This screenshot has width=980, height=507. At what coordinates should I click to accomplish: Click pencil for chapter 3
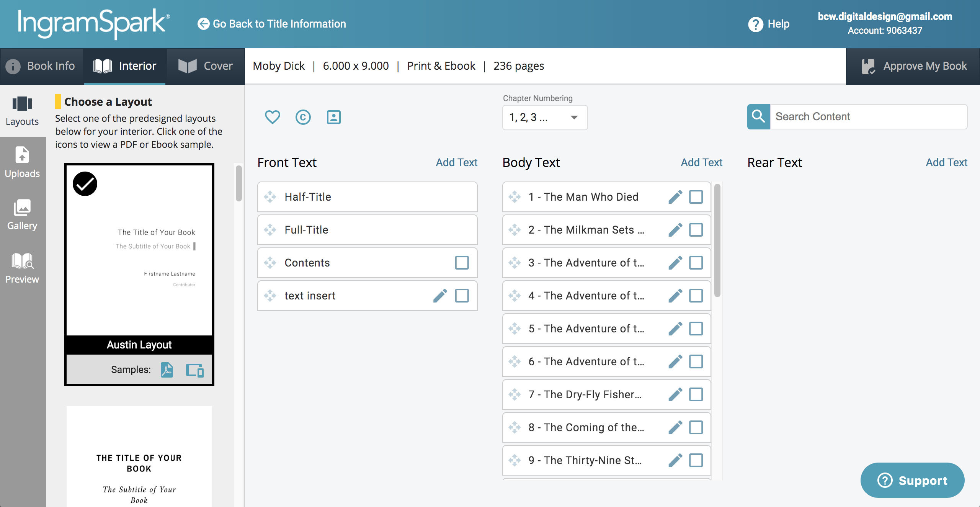(675, 263)
